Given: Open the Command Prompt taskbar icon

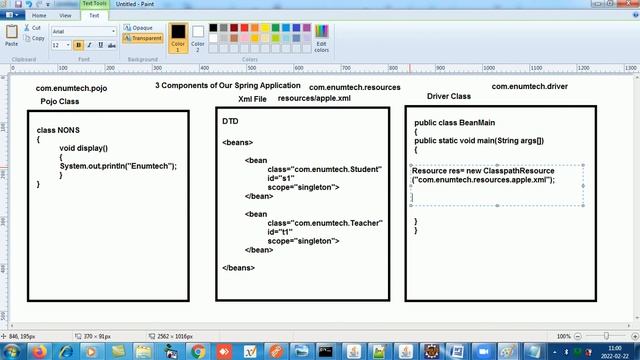Looking at the screenshot, I should 325,351.
